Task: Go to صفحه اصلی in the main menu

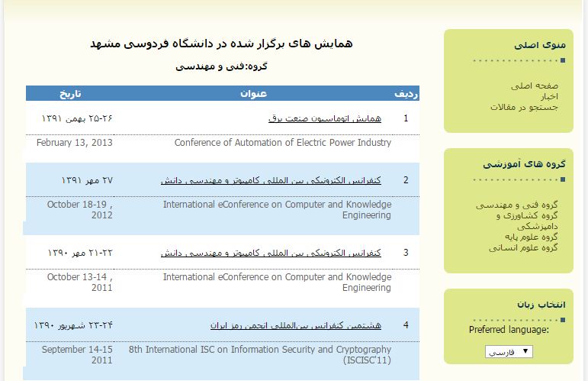Action: tap(535, 86)
